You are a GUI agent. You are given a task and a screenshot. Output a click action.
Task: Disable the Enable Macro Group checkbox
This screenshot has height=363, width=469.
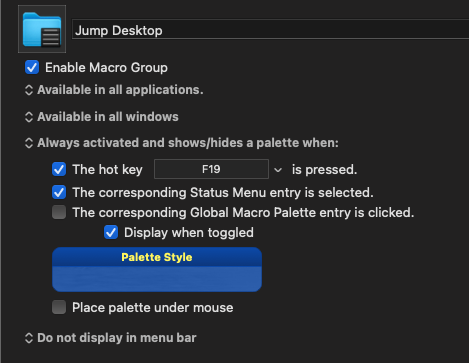32,67
